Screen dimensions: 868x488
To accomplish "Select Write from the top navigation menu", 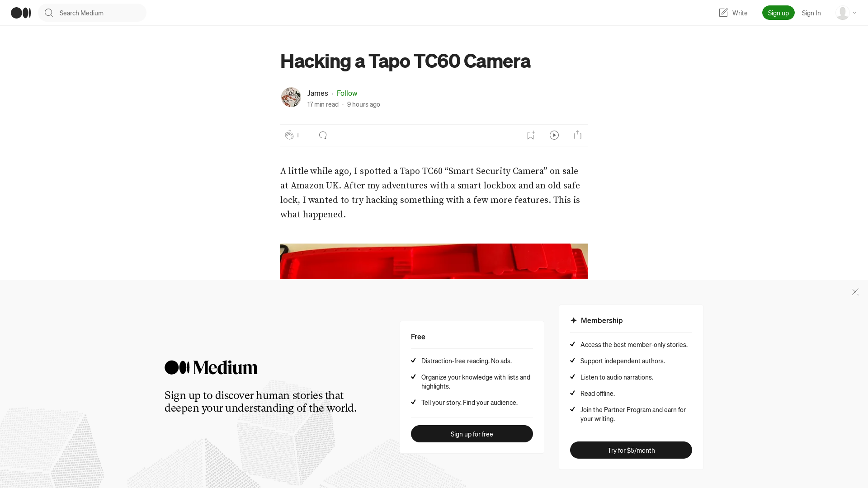I will point(733,13).
